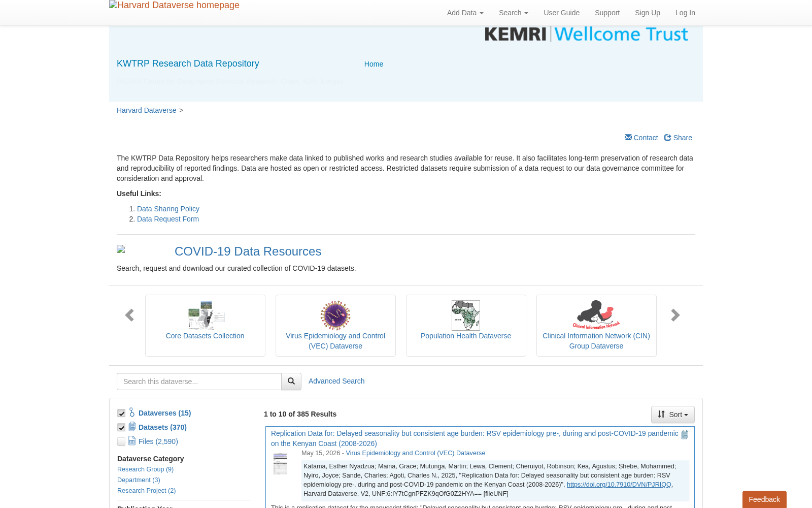Click the dataset type icon beside RSV result title
This screenshot has height=508, width=812.
coord(685,434)
